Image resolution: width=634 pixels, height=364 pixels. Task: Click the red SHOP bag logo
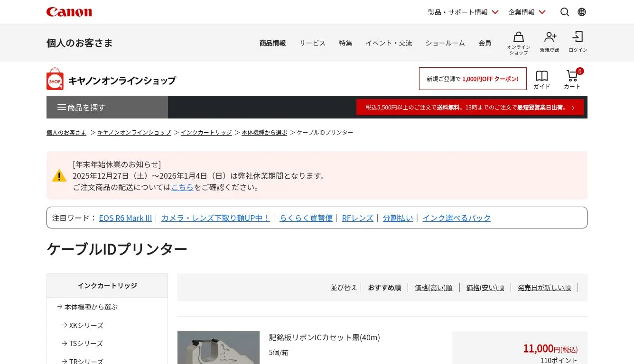(x=54, y=80)
